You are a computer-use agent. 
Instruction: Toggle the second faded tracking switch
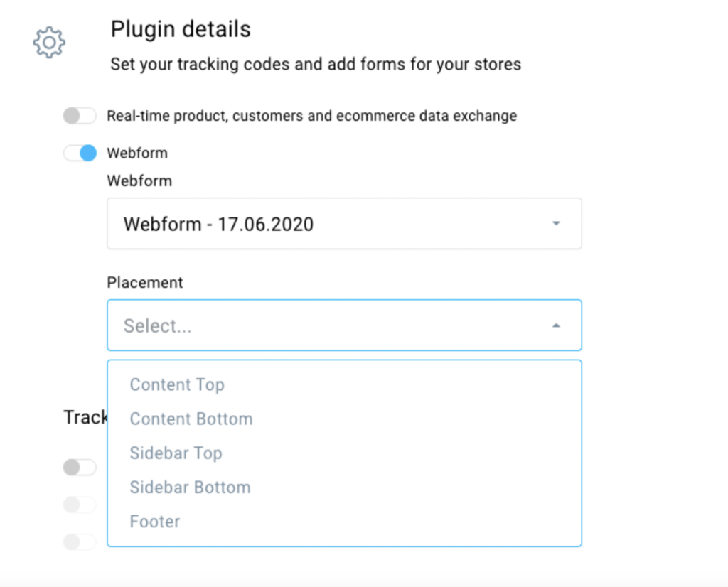[80, 505]
